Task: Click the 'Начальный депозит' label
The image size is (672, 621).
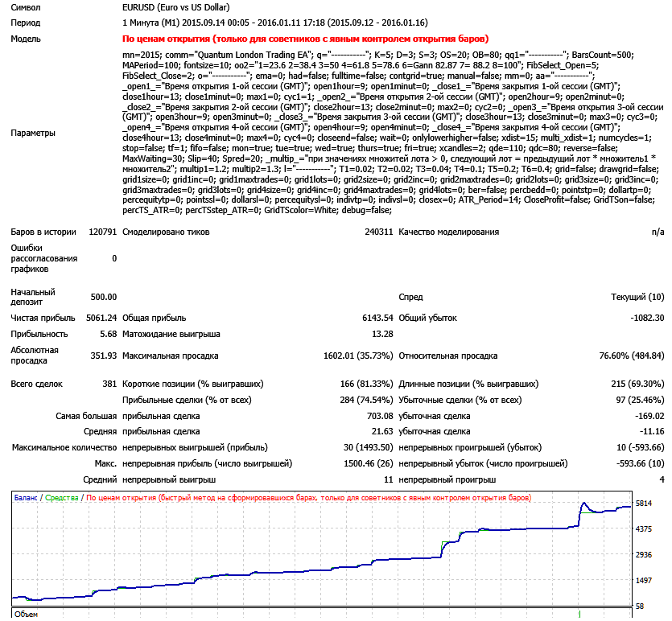Action: coord(33,297)
